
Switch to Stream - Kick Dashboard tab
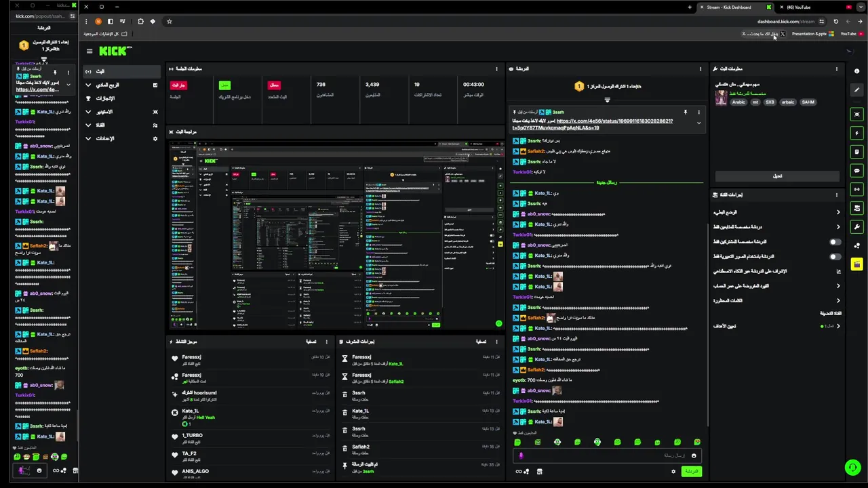736,7
